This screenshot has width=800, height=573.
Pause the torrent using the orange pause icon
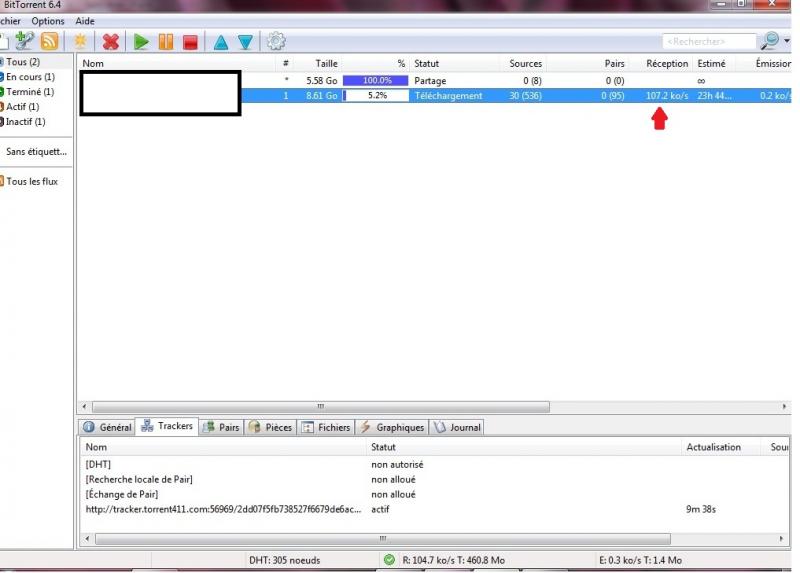pos(166,41)
